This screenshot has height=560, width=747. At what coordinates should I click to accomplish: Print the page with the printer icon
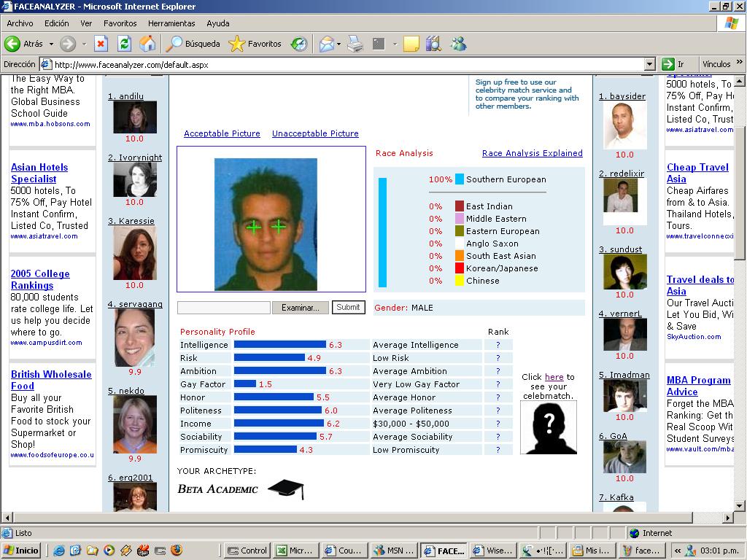click(x=355, y=44)
